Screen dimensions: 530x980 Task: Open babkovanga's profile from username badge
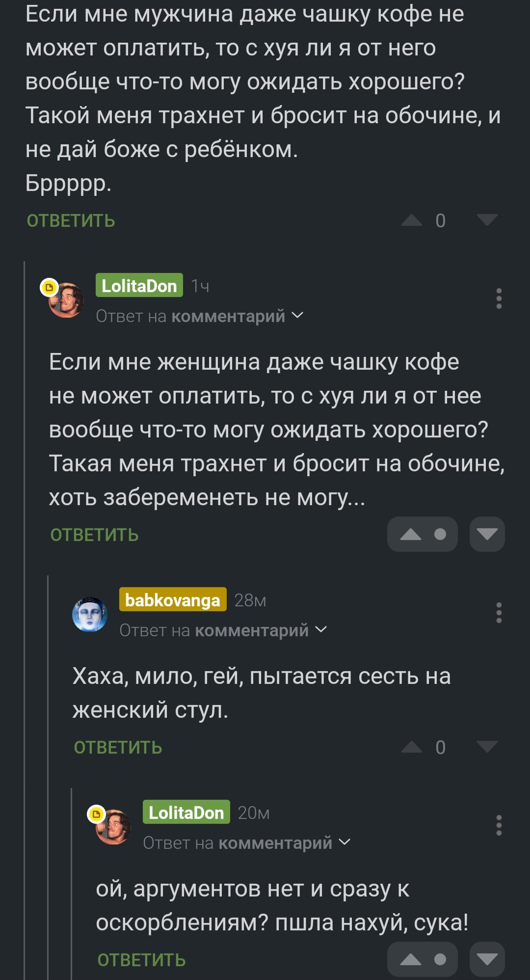click(173, 599)
